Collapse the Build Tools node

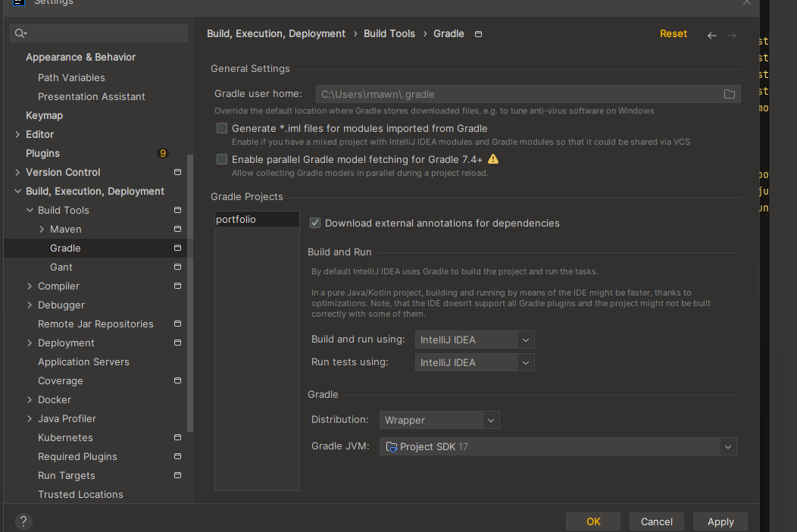(x=30, y=210)
